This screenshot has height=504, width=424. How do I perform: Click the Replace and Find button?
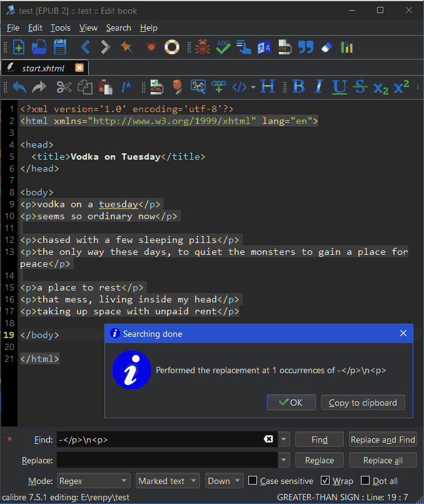coord(383,440)
